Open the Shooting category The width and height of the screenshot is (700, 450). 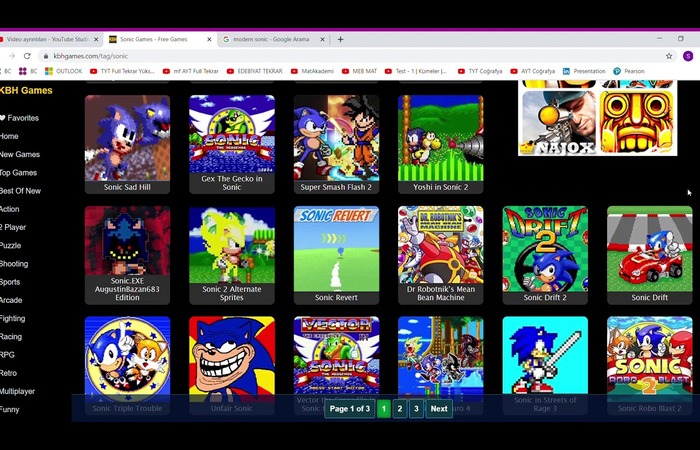point(14,264)
